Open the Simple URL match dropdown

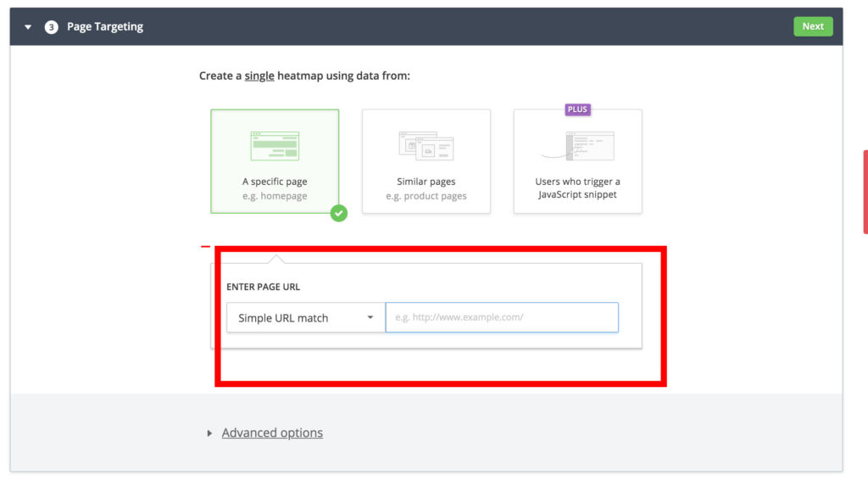(305, 317)
